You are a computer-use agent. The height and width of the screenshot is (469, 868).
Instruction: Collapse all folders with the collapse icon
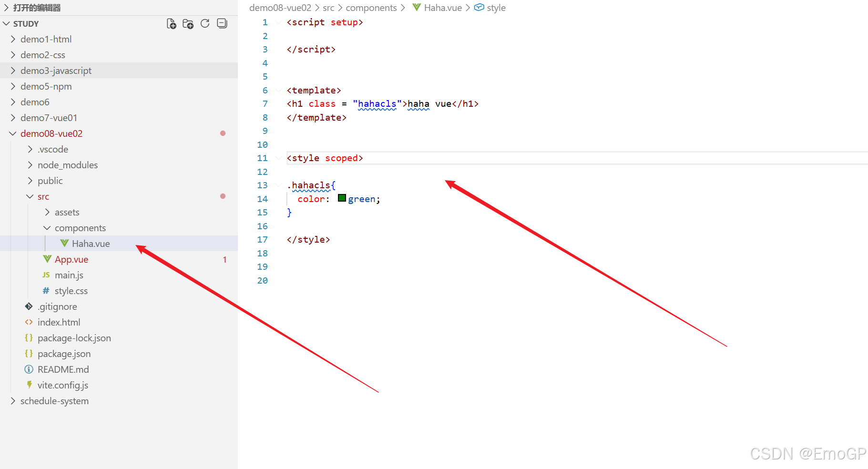222,23
